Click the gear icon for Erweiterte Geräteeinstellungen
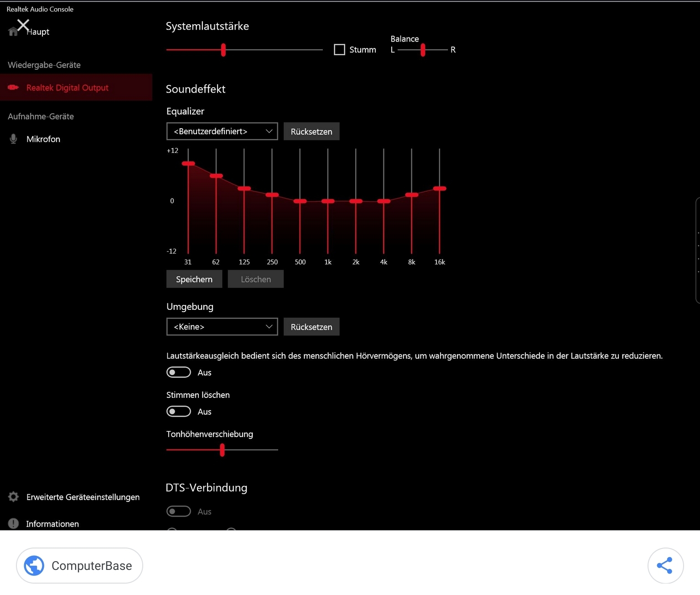700x595 pixels. (14, 496)
